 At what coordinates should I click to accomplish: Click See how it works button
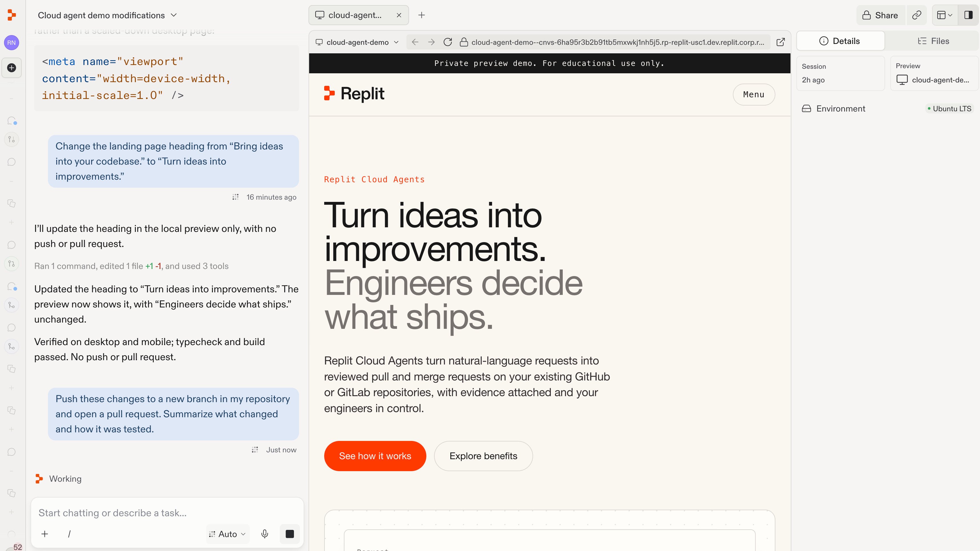(375, 456)
